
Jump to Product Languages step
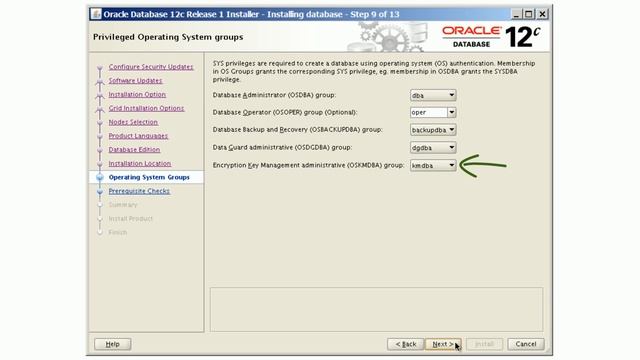tap(138, 136)
